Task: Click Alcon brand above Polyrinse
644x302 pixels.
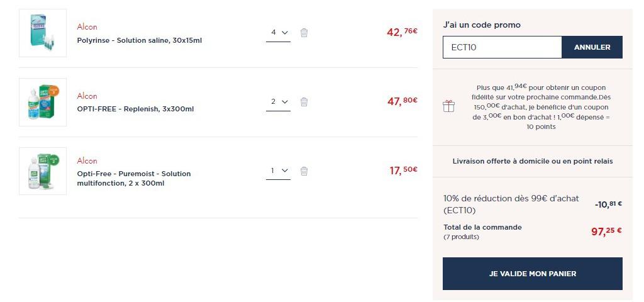Action: tap(87, 26)
